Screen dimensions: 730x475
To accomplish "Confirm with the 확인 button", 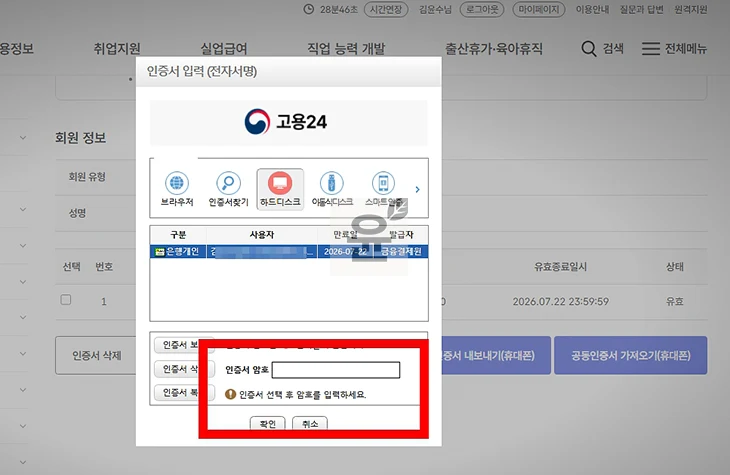I will (267, 424).
